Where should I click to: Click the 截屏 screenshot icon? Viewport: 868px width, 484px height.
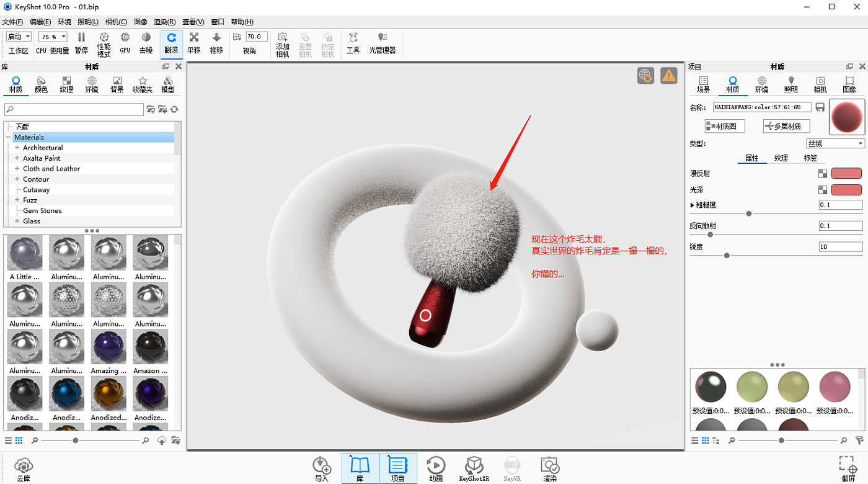pyautogui.click(x=848, y=466)
